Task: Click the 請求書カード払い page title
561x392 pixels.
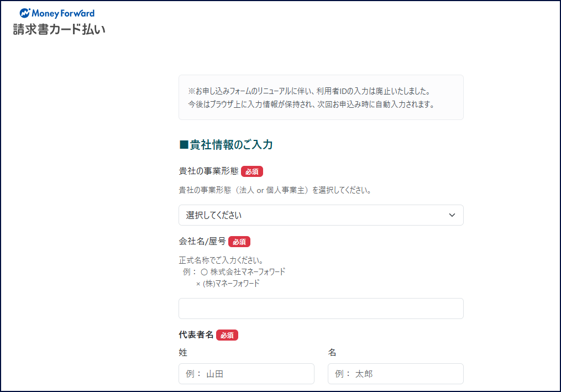Action: [59, 29]
